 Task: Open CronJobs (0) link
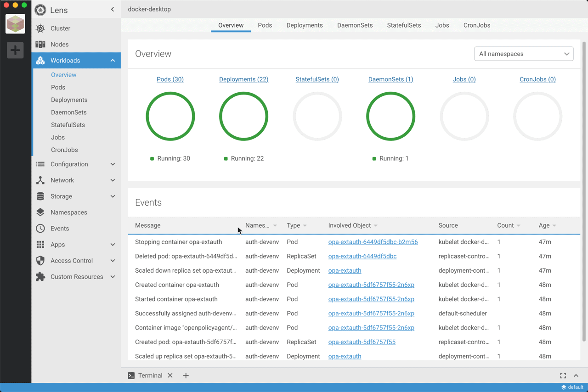537,79
